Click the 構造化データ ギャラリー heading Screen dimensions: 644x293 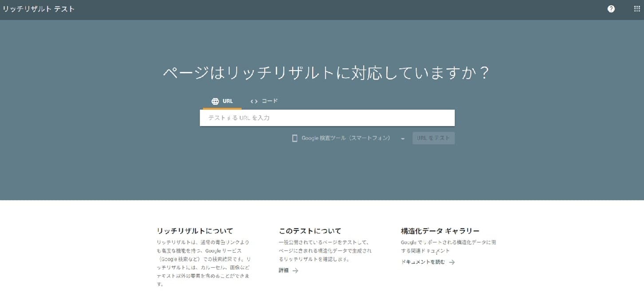coord(440,231)
